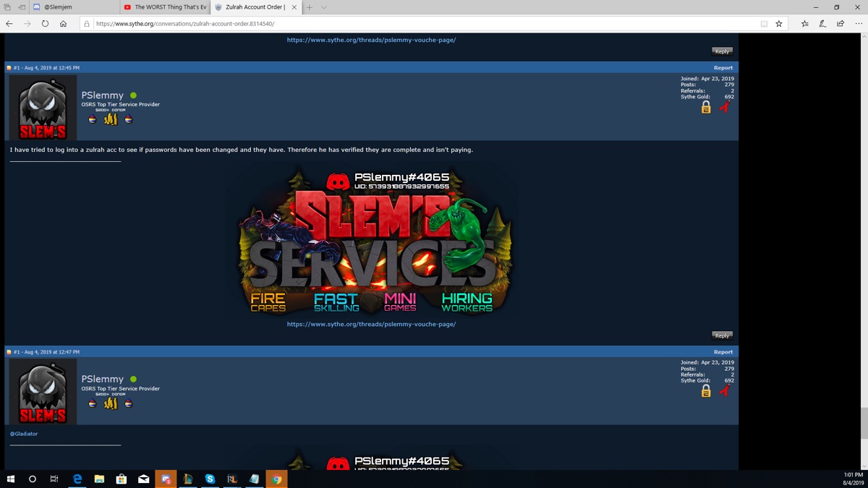Report the 12:47 PM post
Viewport: 868px width, 488px height.
pyautogui.click(x=723, y=352)
